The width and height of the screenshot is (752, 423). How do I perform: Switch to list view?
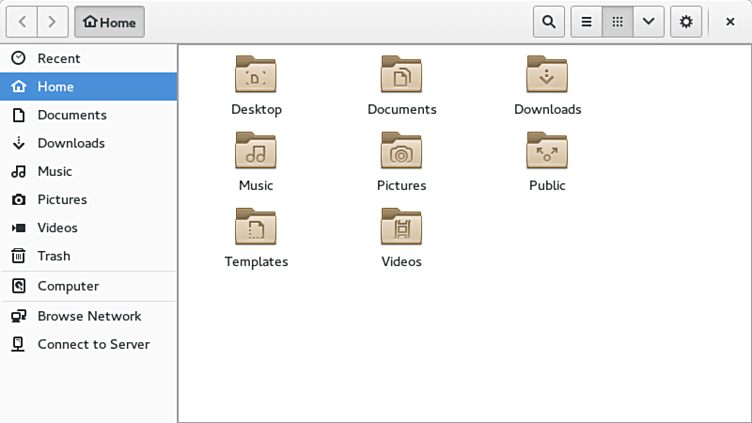tap(587, 22)
